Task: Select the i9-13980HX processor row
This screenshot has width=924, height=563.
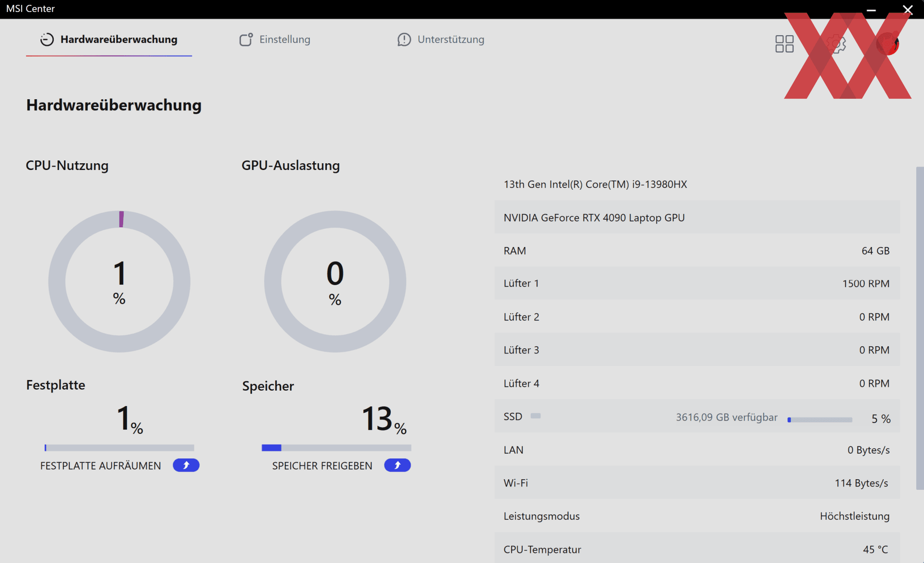Action: [x=697, y=184]
